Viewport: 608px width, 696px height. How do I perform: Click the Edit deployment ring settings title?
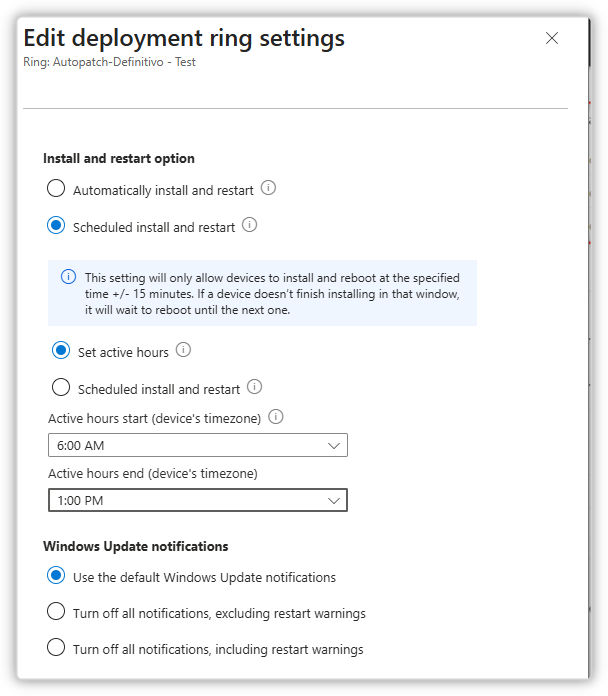[184, 38]
